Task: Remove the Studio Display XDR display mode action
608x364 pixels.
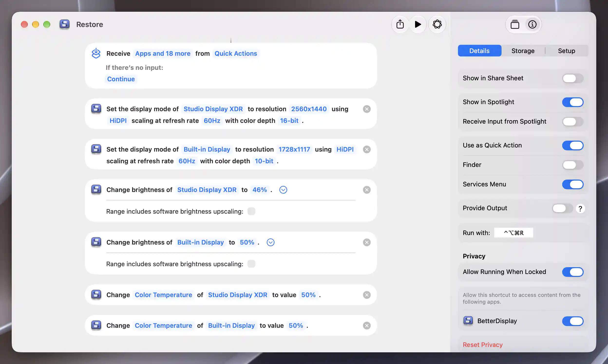Action: [367, 109]
